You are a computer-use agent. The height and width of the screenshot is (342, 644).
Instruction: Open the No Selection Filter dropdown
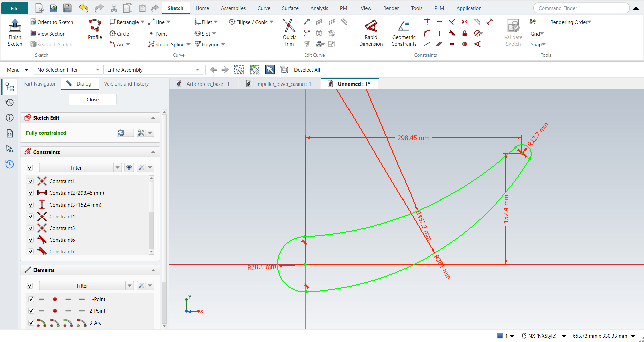[68, 70]
